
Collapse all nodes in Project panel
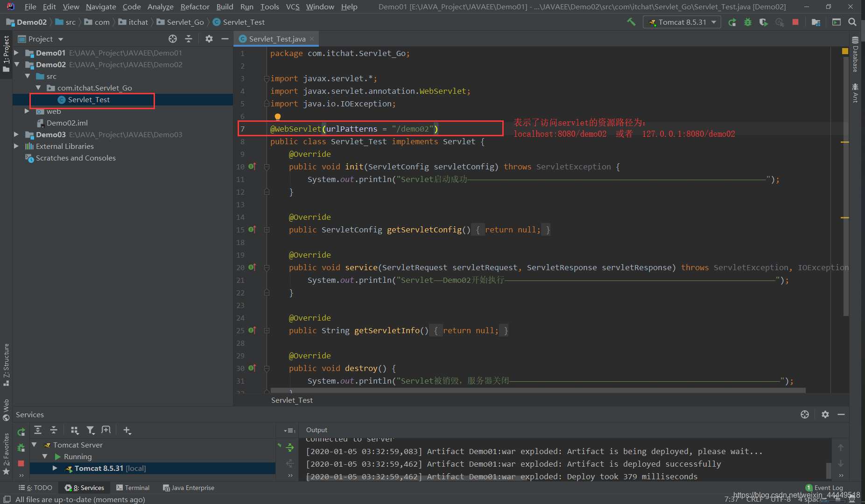tap(189, 39)
